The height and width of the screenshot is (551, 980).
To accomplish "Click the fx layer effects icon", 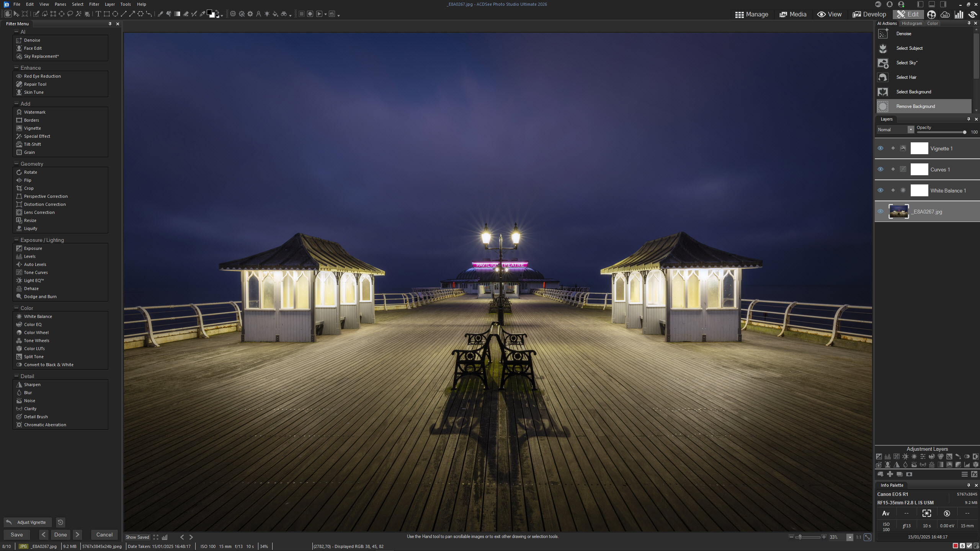I will tap(974, 474).
